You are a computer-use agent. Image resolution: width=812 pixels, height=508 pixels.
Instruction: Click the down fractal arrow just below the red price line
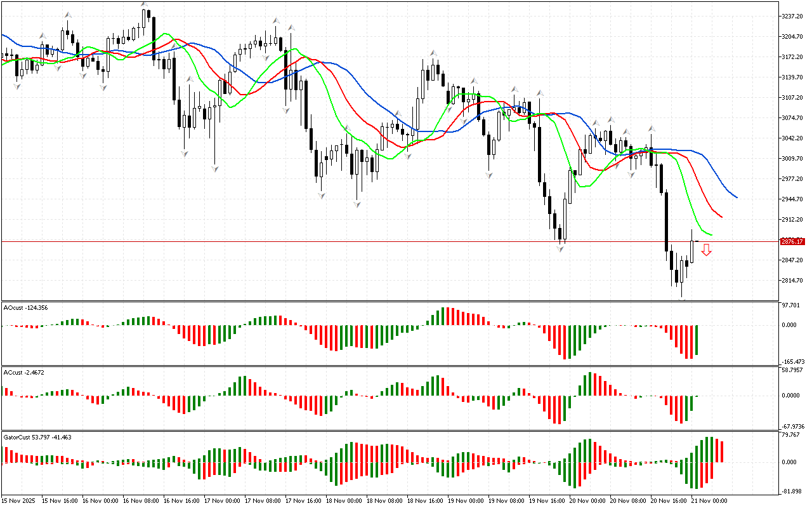[x=561, y=249]
